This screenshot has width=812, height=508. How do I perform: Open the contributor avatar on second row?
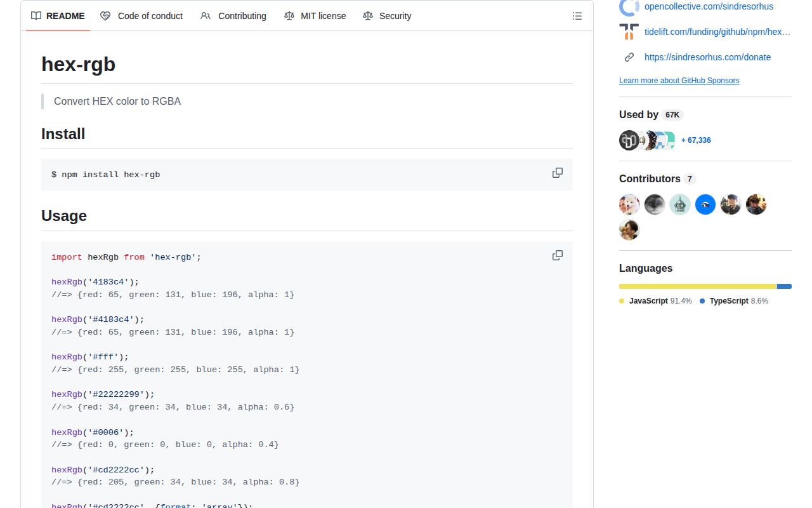[629, 230]
